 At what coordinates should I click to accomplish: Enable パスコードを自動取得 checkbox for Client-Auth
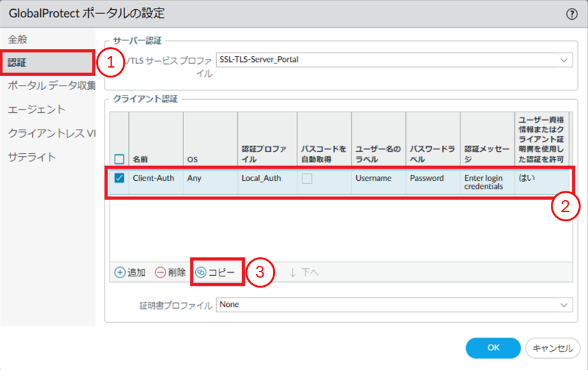coord(307,178)
